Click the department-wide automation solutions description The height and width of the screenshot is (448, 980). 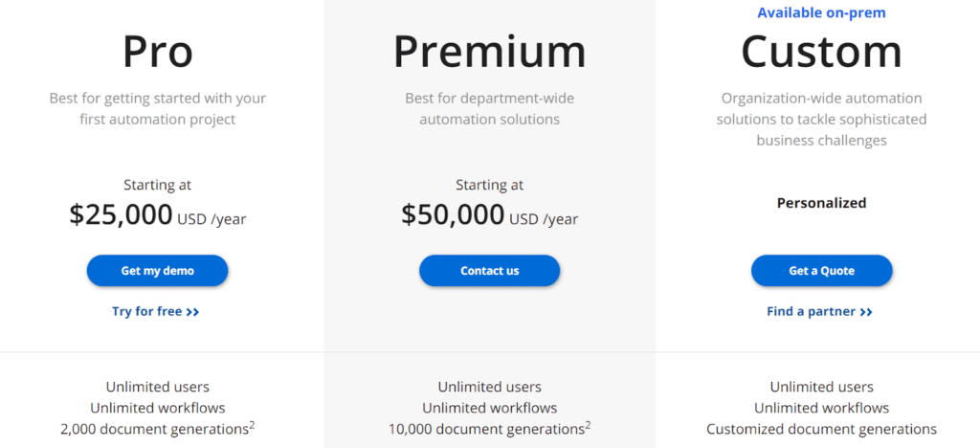489,109
